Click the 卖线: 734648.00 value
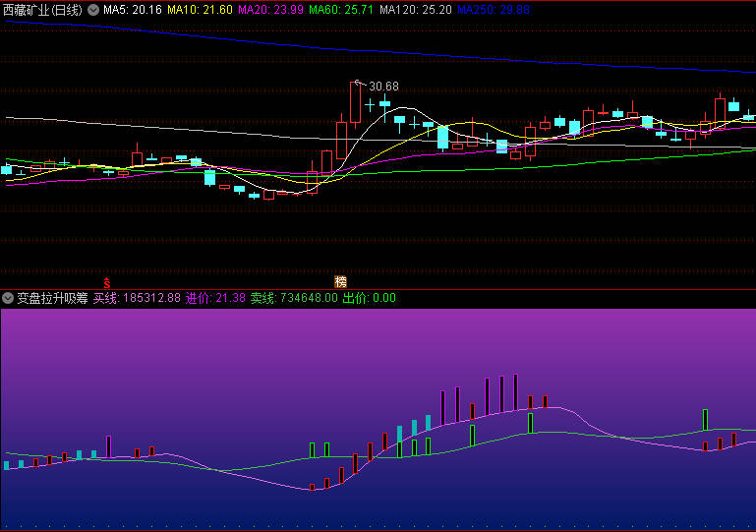The width and height of the screenshot is (756, 532). pyautogui.click(x=294, y=298)
